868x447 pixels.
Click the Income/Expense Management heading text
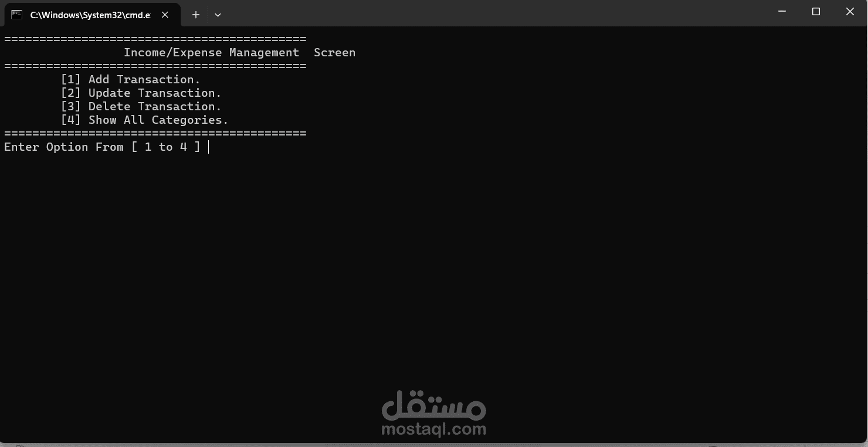212,52
